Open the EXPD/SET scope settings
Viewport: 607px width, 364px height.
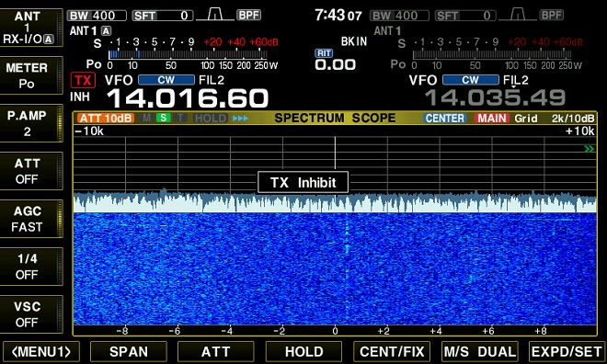567,352
